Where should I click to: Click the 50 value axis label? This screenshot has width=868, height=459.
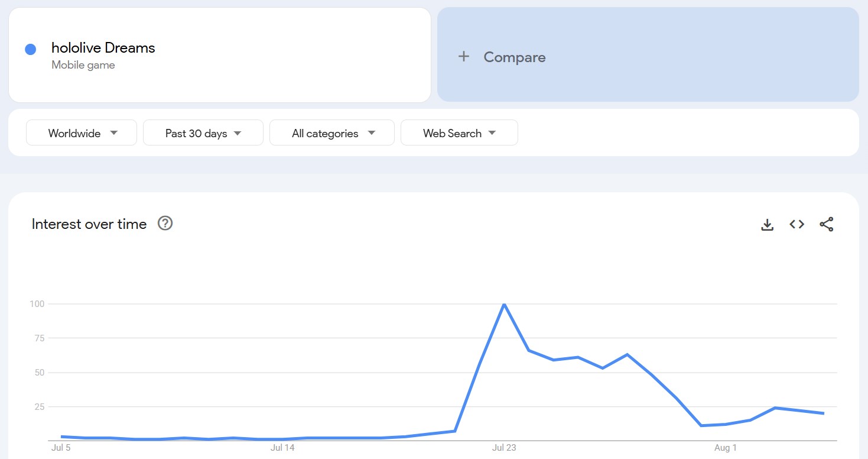tap(40, 373)
